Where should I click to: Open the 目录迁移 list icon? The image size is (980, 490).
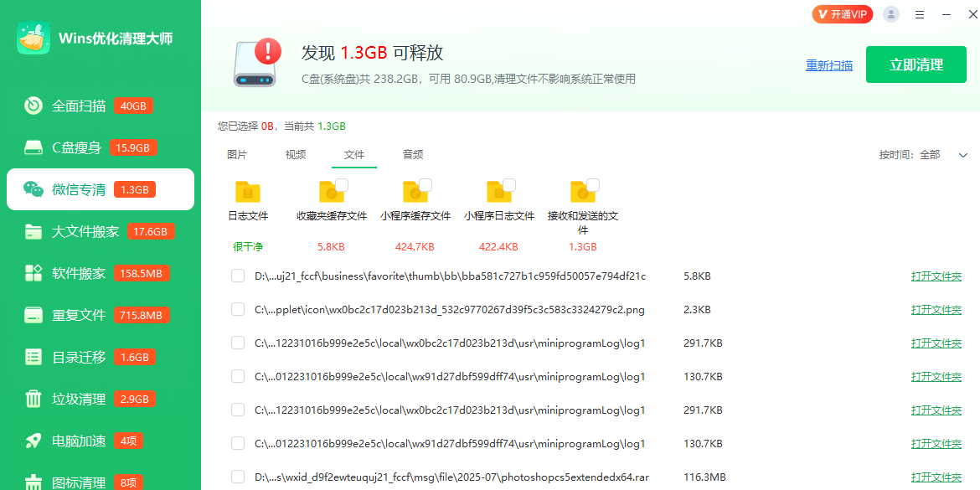(34, 357)
